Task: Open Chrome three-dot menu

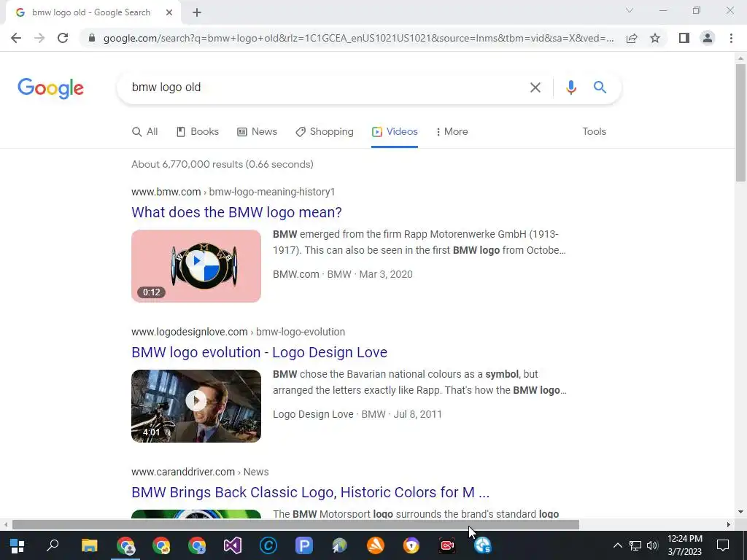Action: [731, 38]
